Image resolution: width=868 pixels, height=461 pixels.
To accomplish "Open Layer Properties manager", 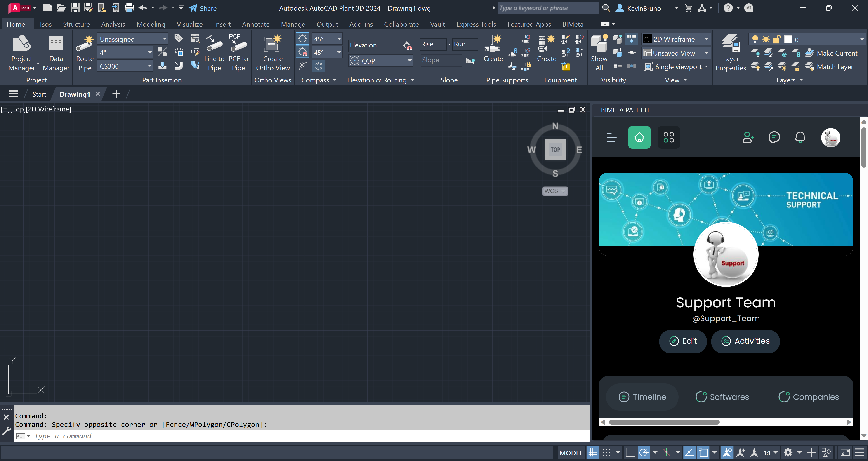I will coord(731,53).
